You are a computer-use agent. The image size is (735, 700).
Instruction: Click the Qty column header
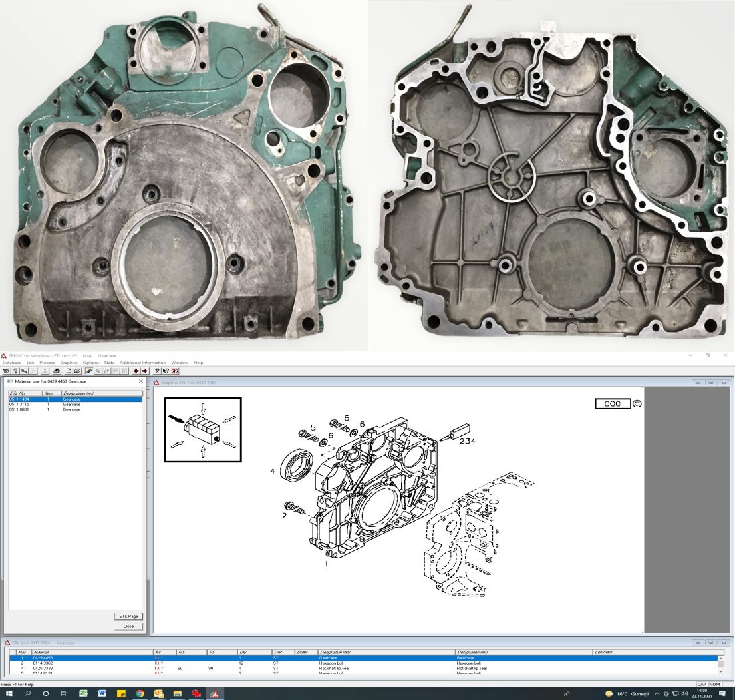pos(255,652)
